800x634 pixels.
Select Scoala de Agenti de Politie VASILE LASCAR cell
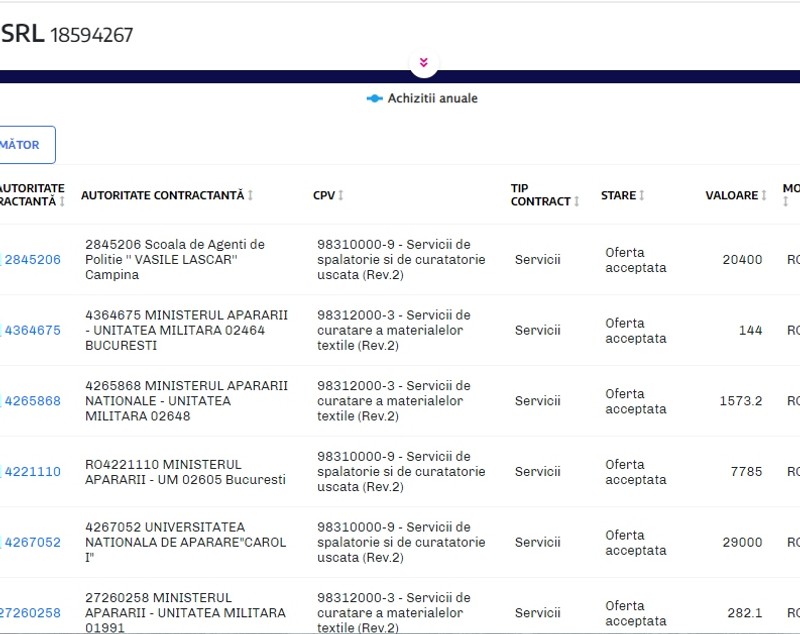click(175, 260)
